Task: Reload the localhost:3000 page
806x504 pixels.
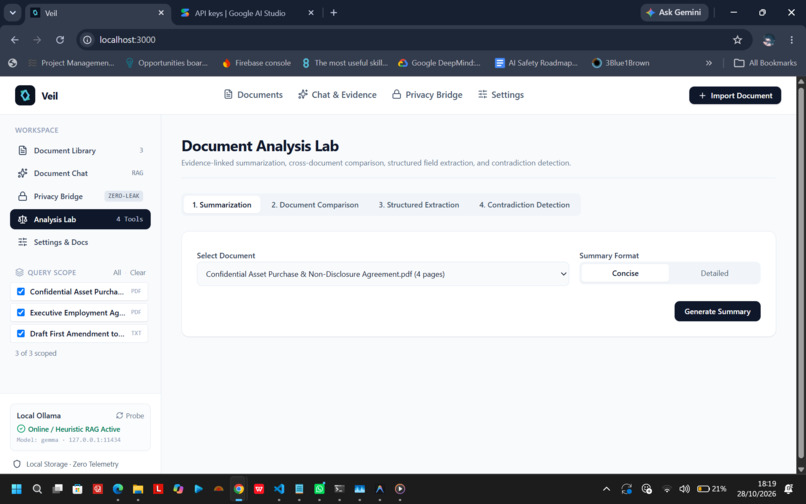Action: 60,40
